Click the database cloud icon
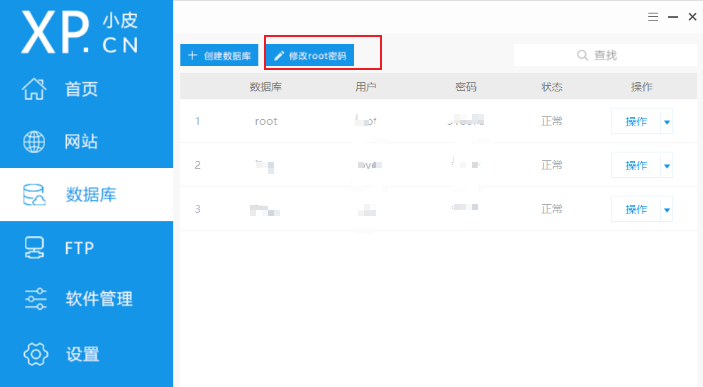Image resolution: width=703 pixels, height=387 pixels. click(34, 195)
